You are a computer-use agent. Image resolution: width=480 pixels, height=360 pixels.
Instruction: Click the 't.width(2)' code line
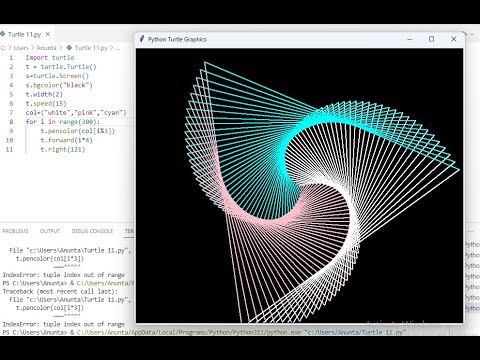pos(44,94)
